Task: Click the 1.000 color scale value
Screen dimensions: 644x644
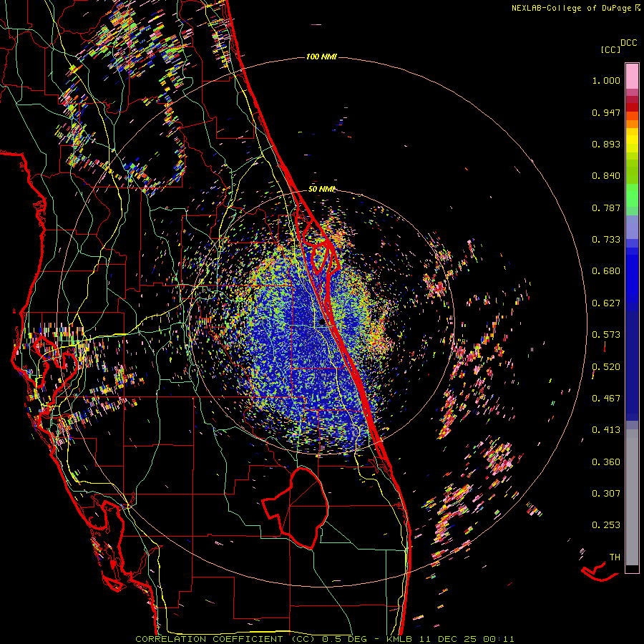Action: 606,80
